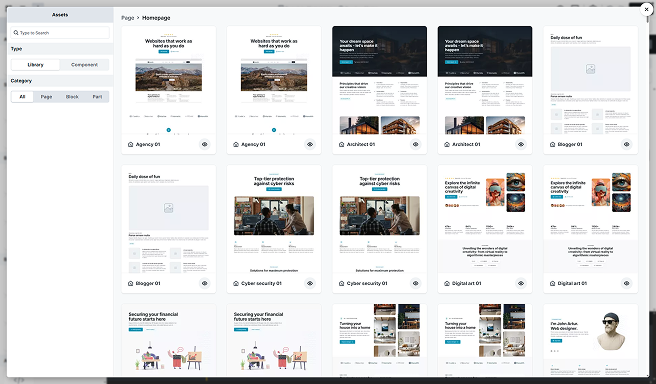Click the first Architect 01 card label

tap(361, 144)
